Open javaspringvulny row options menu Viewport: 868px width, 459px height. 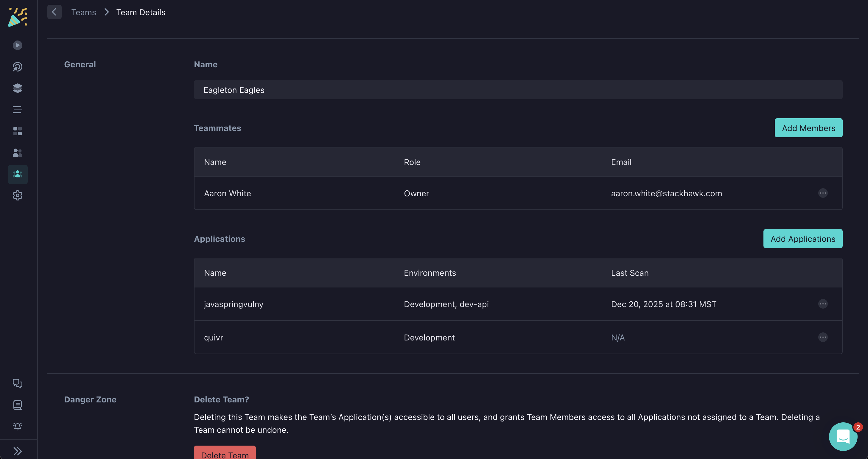823,304
